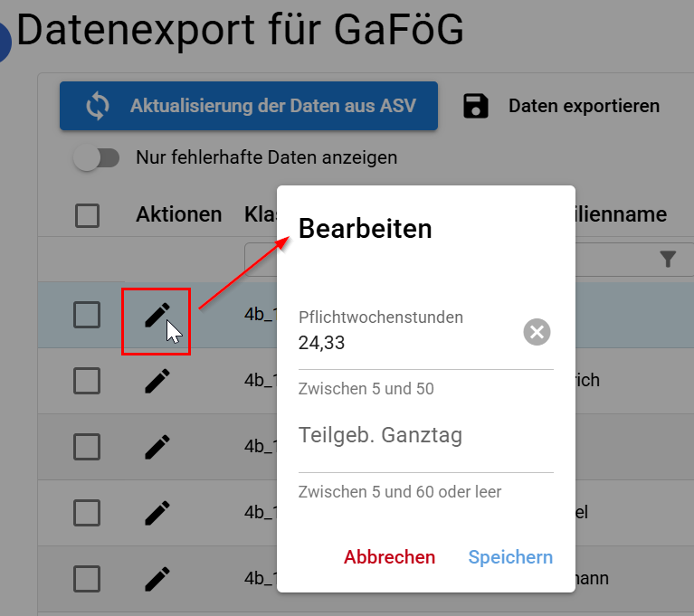Image resolution: width=694 pixels, height=616 pixels.
Task: Click the pencil edit icon in second row
Action: (x=157, y=381)
